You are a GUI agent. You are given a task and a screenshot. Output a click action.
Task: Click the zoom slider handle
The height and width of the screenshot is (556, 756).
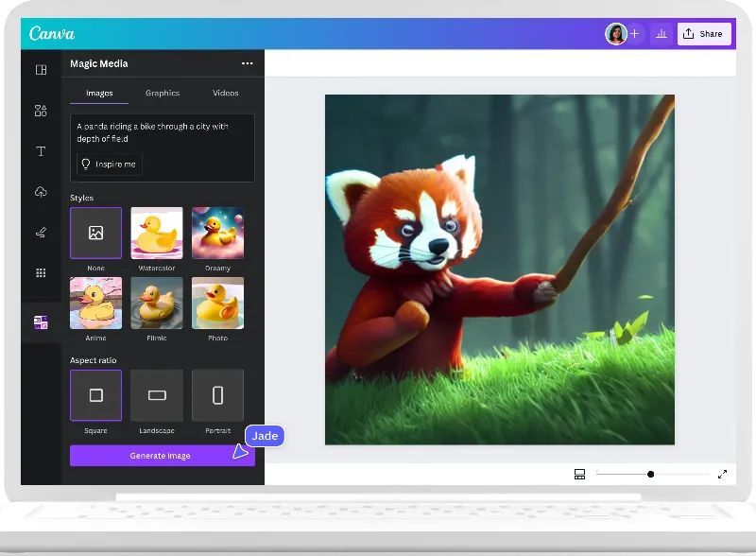point(650,474)
